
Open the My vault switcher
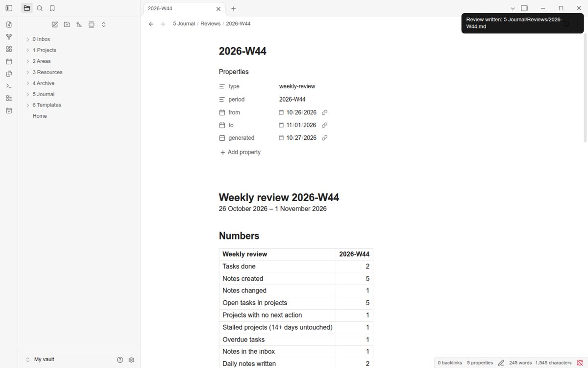(40, 360)
